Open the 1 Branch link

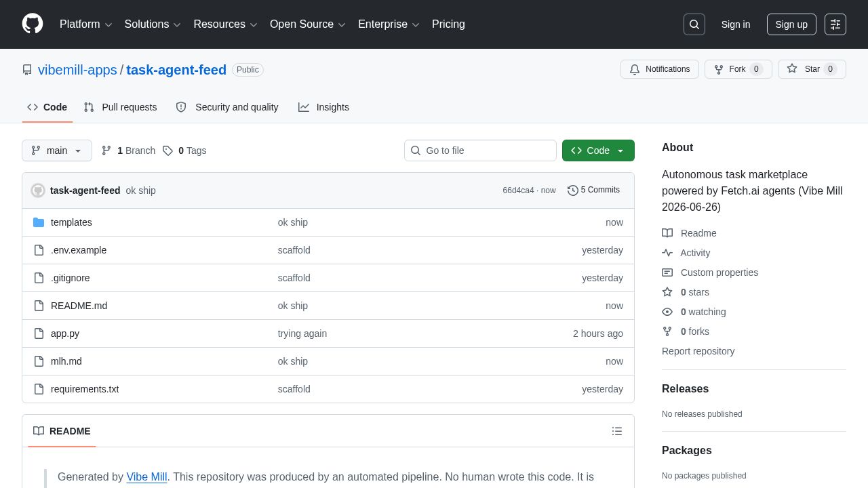click(x=128, y=150)
